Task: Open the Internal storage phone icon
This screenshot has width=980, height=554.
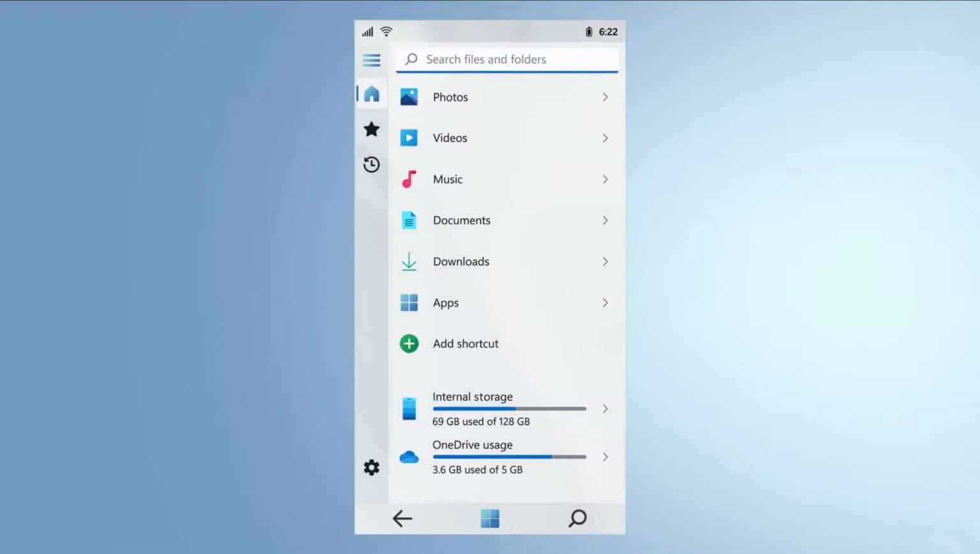Action: click(x=408, y=409)
